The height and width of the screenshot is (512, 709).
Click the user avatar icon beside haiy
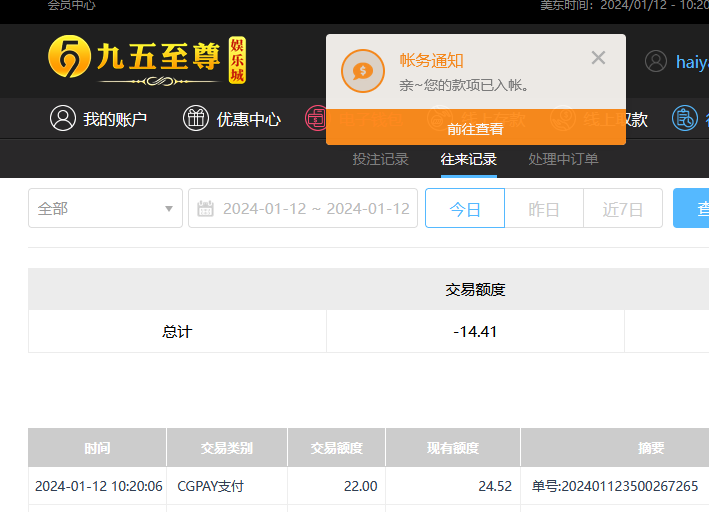[x=656, y=61]
